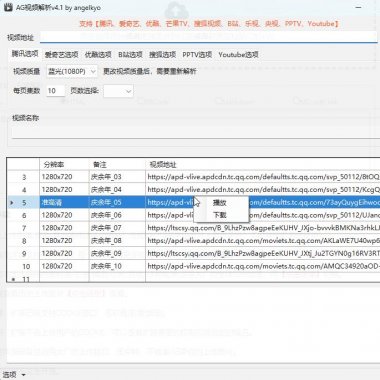Click the 庆余年_08 remark cell
The height and width of the screenshot is (380, 380).
point(117,241)
